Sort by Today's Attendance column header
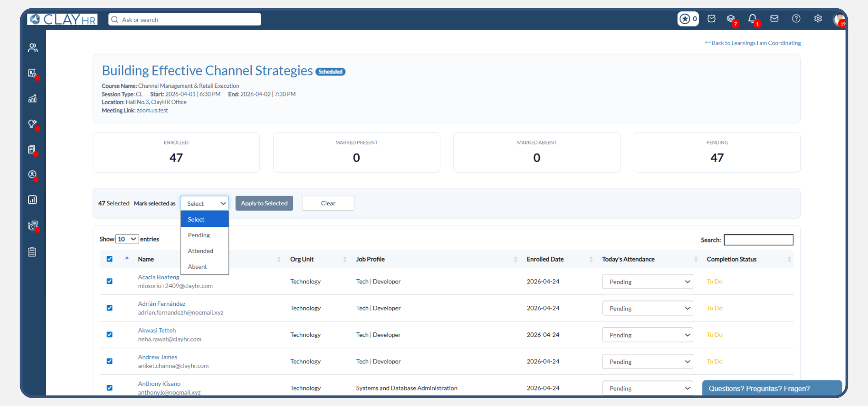The width and height of the screenshot is (868, 406). pos(650,259)
